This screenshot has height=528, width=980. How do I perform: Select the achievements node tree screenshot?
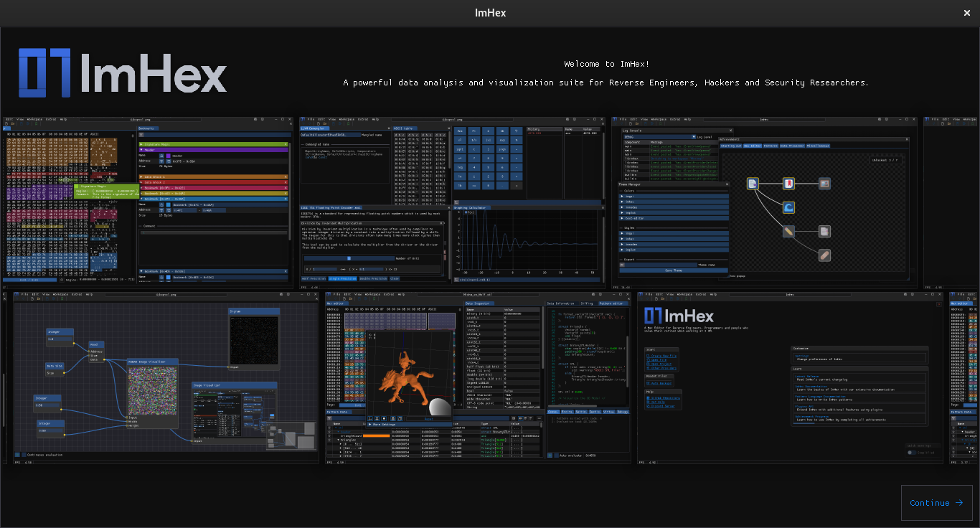(x=764, y=202)
